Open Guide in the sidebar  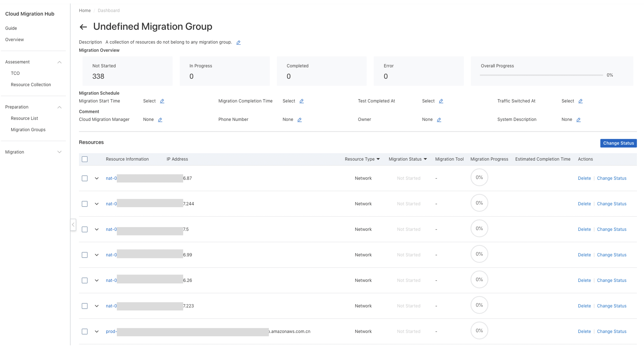(11, 28)
